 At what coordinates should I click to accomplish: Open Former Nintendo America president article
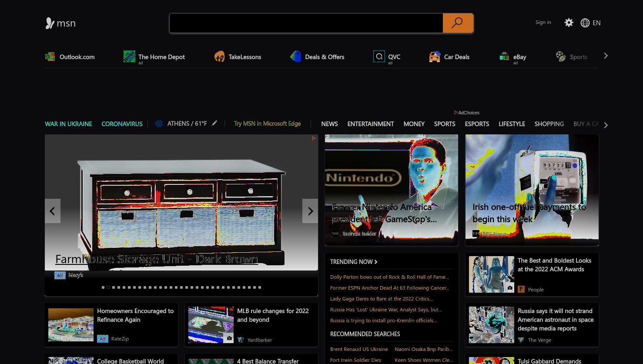pos(385,213)
